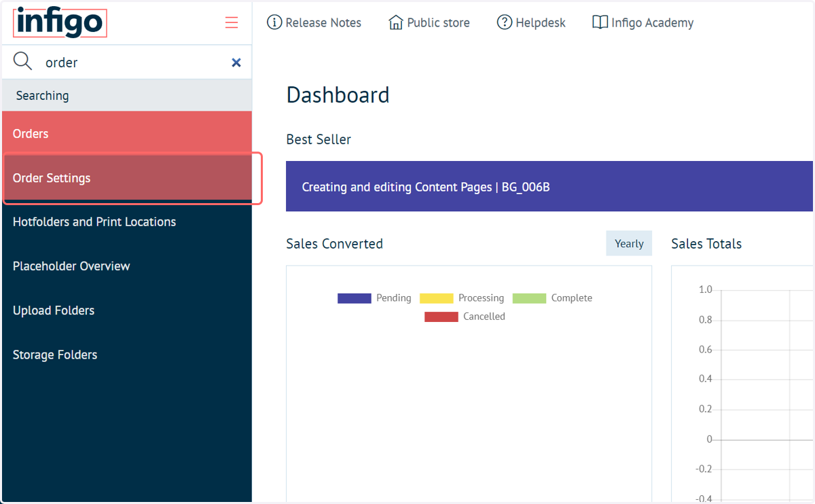Open Upload Folders
Image resolution: width=815 pixels, height=504 pixels.
click(x=127, y=310)
